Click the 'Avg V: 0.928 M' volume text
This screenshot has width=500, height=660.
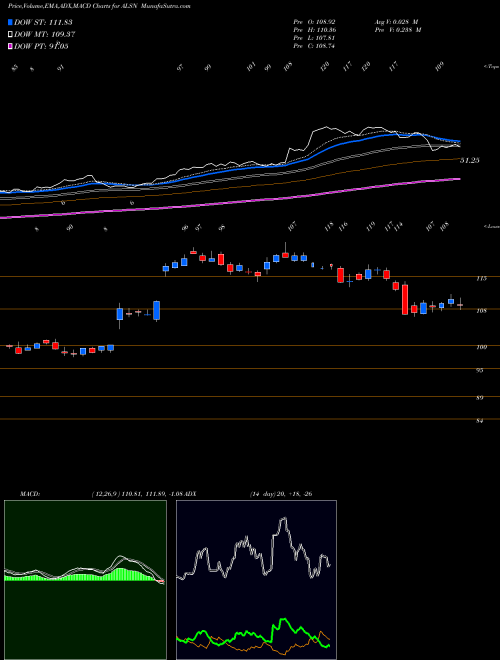click(x=397, y=21)
